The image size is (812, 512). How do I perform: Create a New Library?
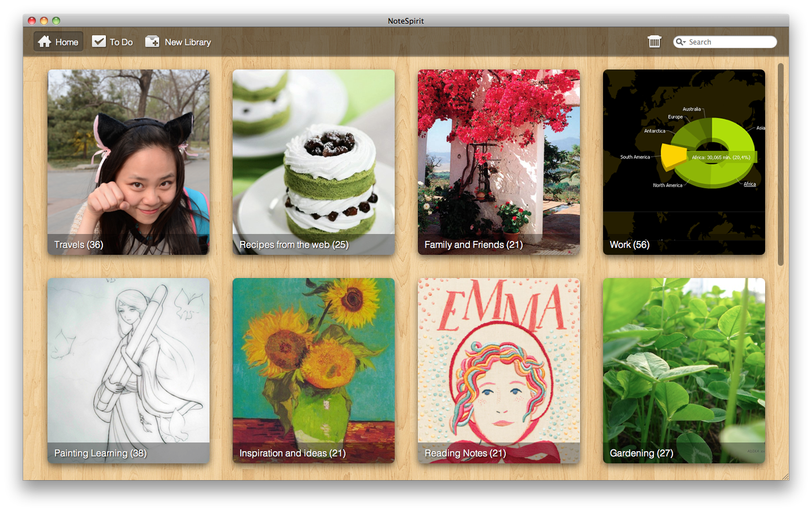click(178, 42)
